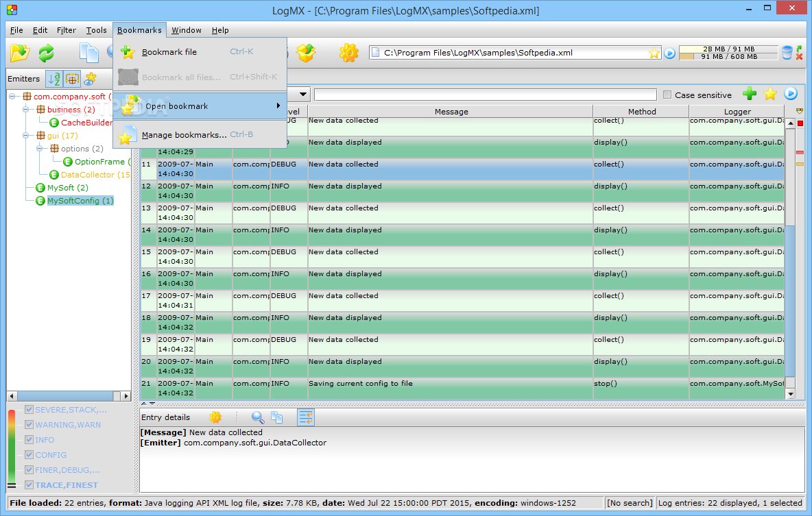Open the search field dropdown arrow
The width and height of the screenshot is (812, 516).
click(303, 94)
